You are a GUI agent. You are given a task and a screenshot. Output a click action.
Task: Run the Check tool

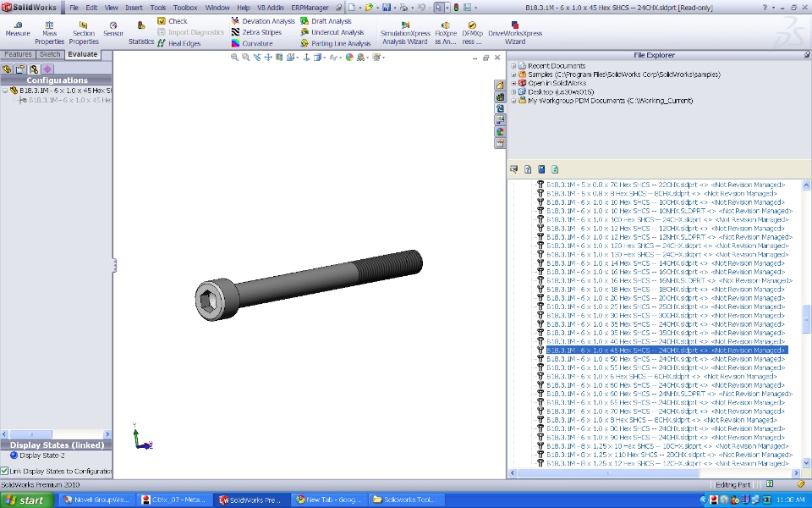point(173,21)
